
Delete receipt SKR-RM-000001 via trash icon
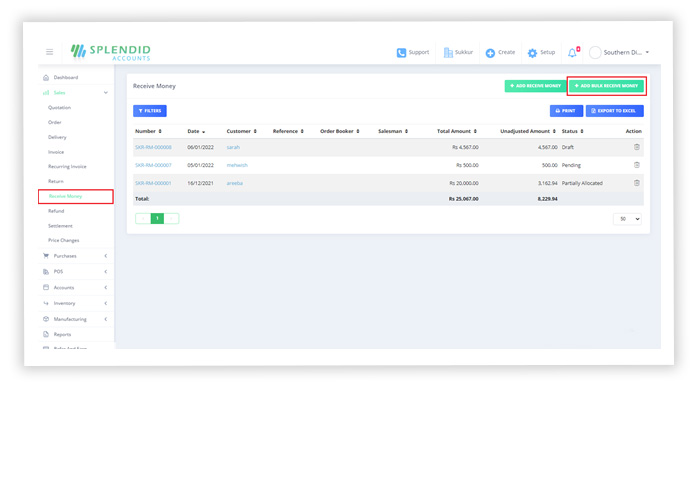tap(637, 183)
